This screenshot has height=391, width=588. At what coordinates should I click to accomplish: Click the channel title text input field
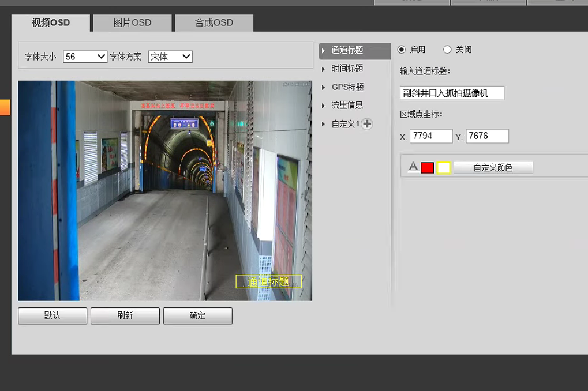coord(452,93)
